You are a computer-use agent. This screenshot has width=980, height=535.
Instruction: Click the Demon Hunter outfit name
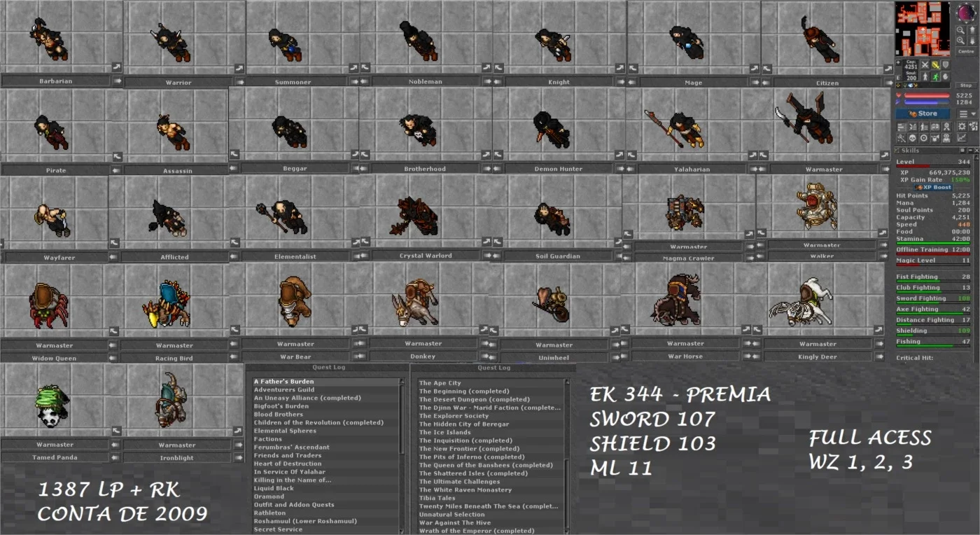(559, 169)
